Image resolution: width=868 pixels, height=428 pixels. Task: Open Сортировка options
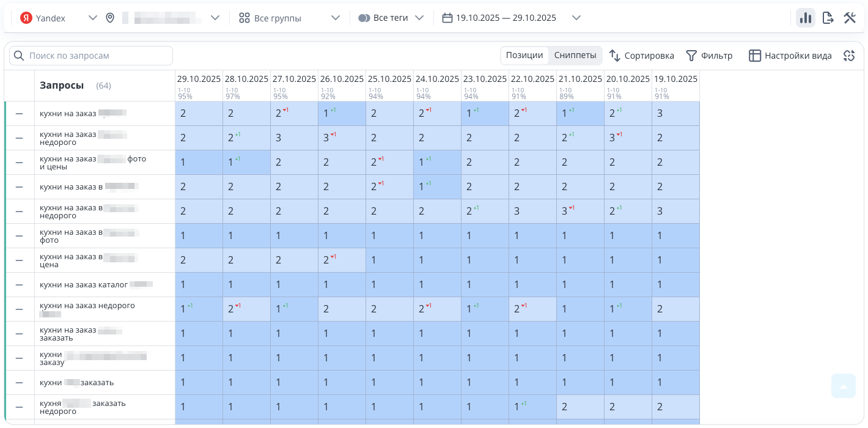pos(642,56)
